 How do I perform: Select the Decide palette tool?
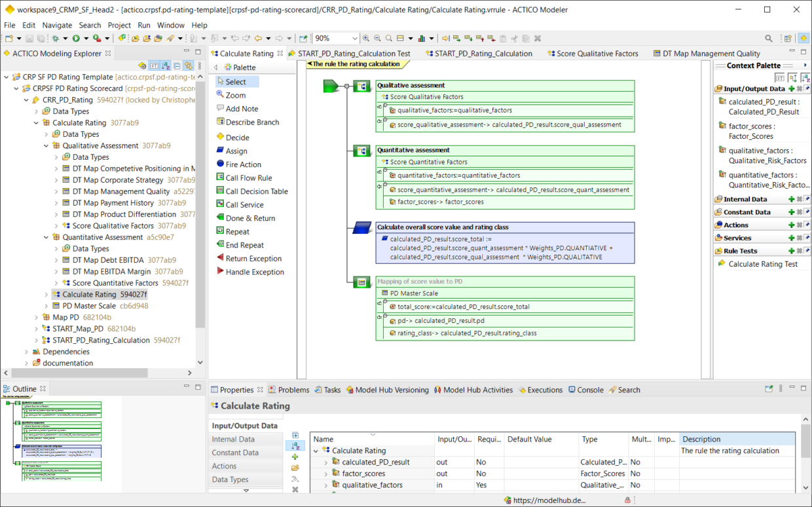(237, 138)
